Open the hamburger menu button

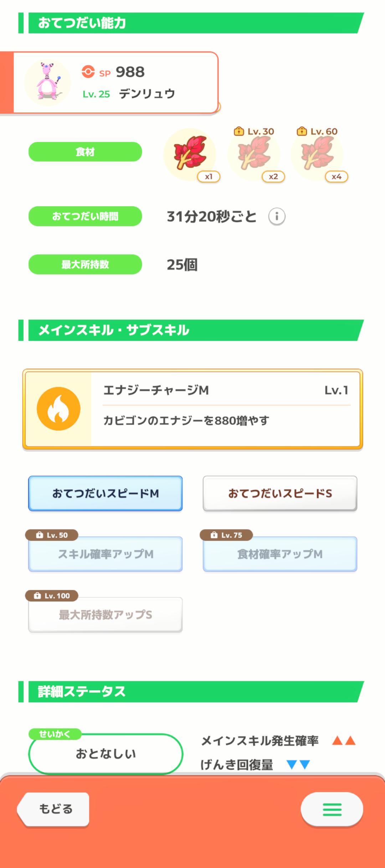tap(332, 809)
